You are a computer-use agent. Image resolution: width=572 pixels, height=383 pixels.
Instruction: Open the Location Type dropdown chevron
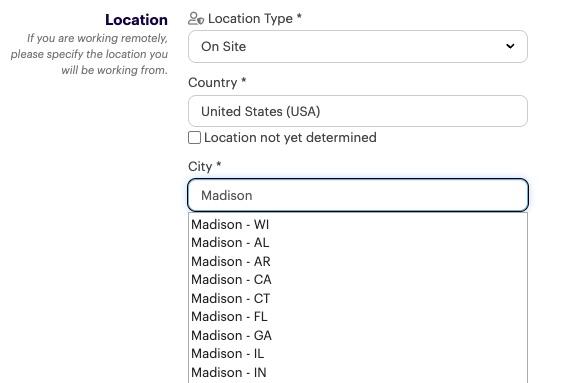click(x=510, y=46)
